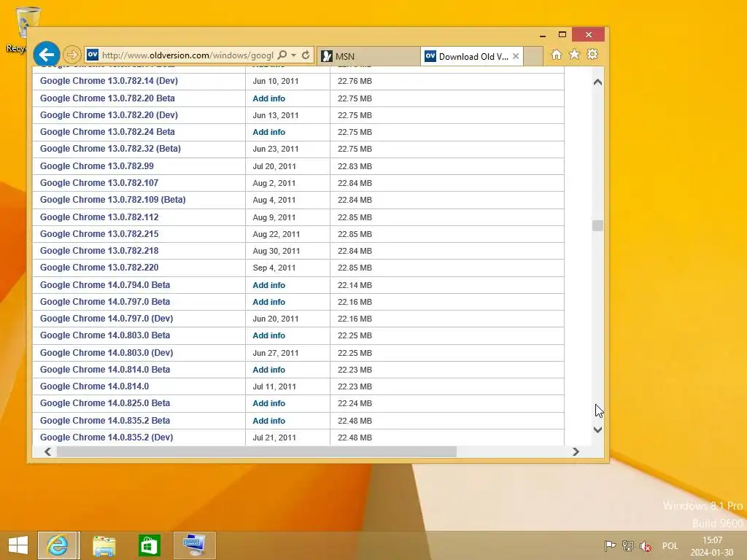Open Google Chrome 14.0.835.2 Beta link
Viewport: 747px width, 560px height.
click(105, 421)
